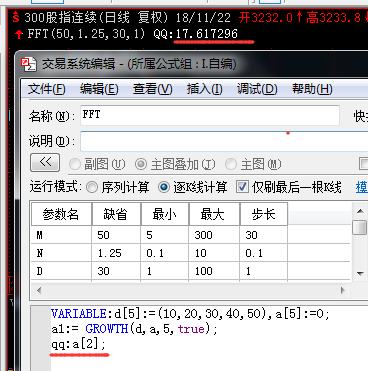Click the 步长 column header
The image size is (368, 371).
[x=264, y=214]
